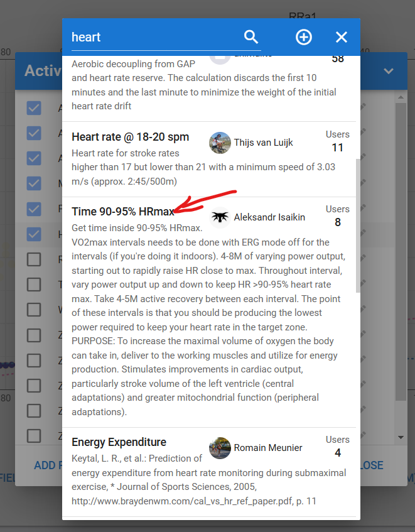The width and height of the screenshot is (415, 532).
Task: Select Heart rate @ 18-20 spm field
Action: coord(130,137)
